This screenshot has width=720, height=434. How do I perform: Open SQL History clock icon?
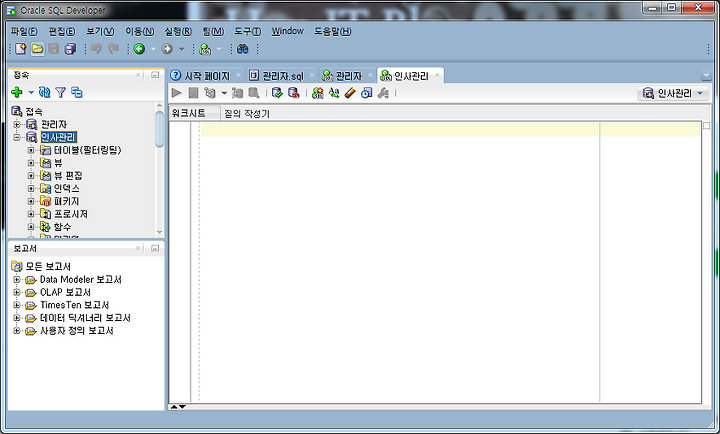coord(366,93)
